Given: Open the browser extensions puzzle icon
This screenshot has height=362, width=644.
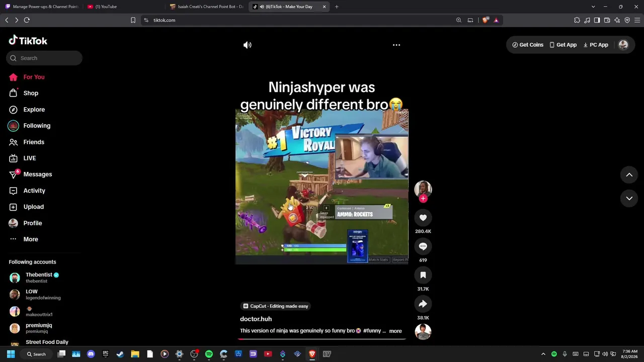Looking at the screenshot, I should point(577,20).
